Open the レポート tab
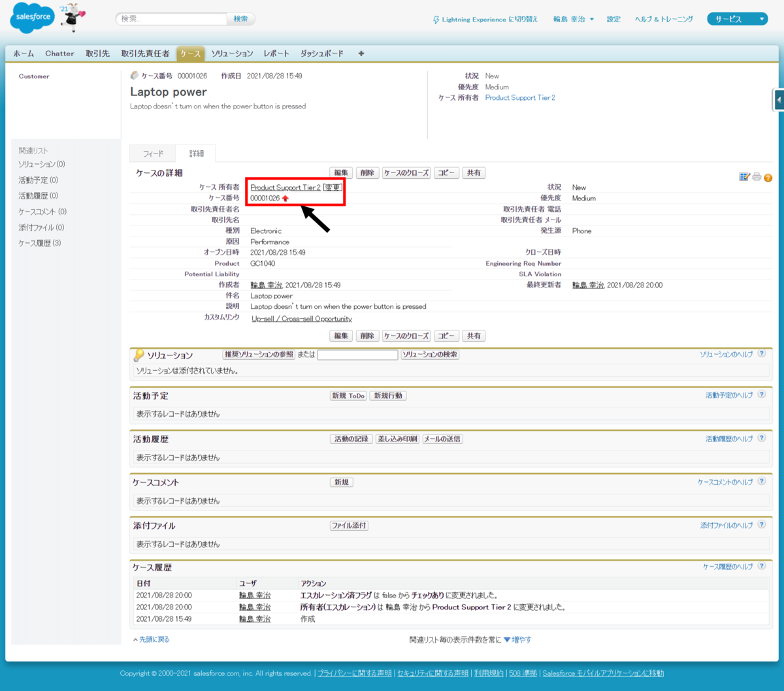 [x=276, y=54]
